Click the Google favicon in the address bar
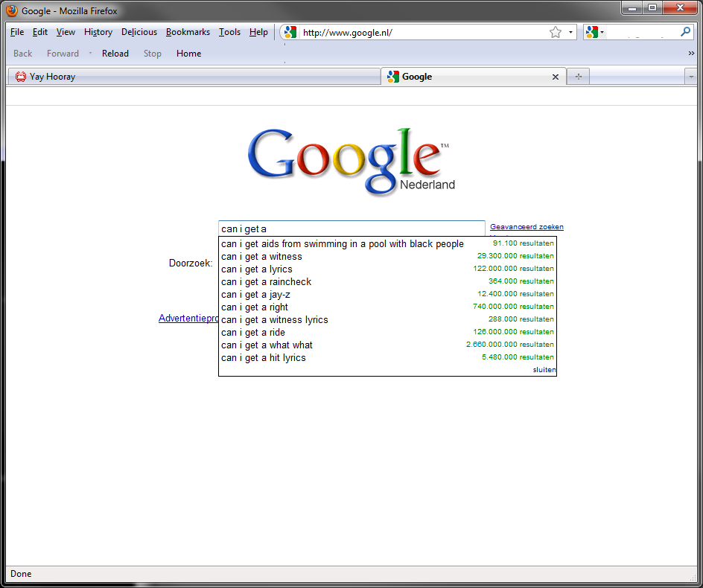Viewport: 703px width, 588px height. click(290, 32)
